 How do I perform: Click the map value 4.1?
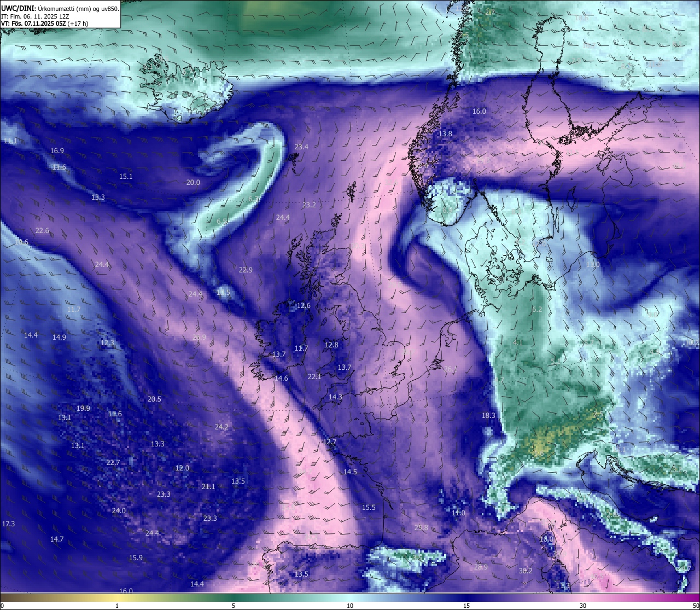click(x=518, y=343)
